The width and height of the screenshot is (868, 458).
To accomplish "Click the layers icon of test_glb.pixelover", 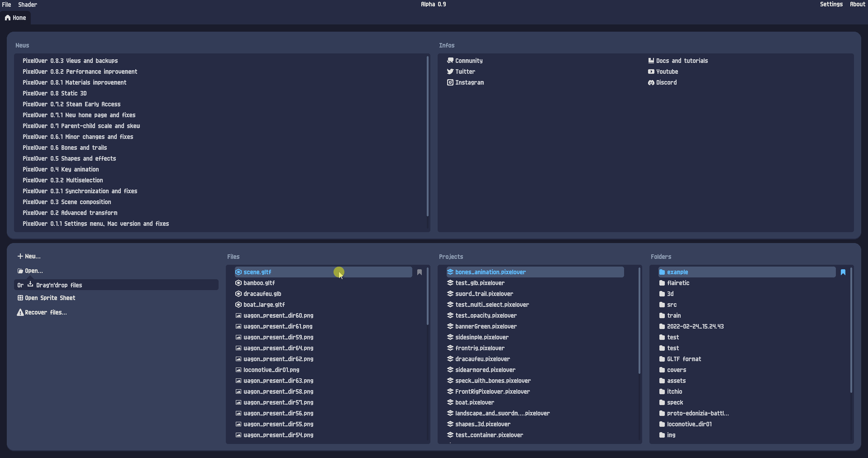I will point(450,283).
